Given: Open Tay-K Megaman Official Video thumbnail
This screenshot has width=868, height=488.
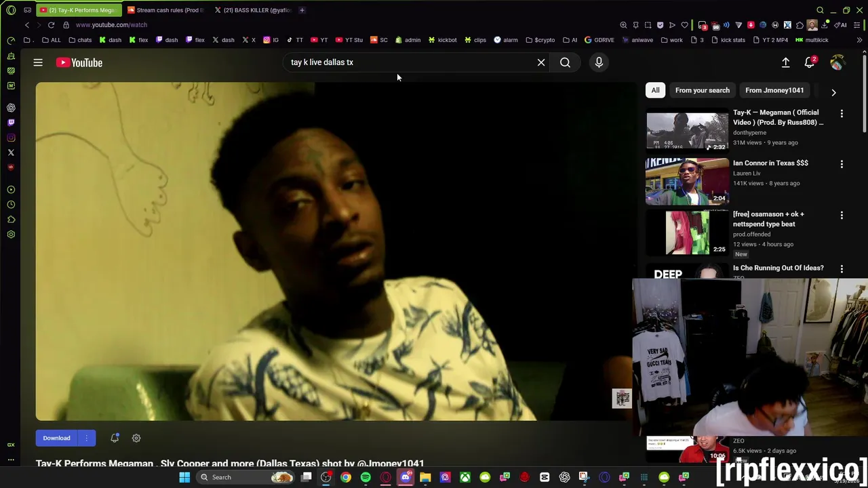Looking at the screenshot, I should (687, 130).
